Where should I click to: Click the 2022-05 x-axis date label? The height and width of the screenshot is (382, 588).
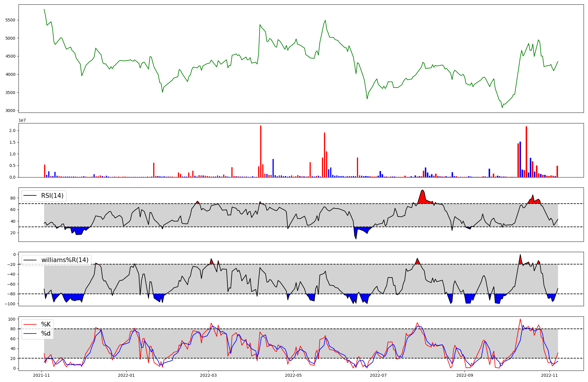click(x=293, y=375)
